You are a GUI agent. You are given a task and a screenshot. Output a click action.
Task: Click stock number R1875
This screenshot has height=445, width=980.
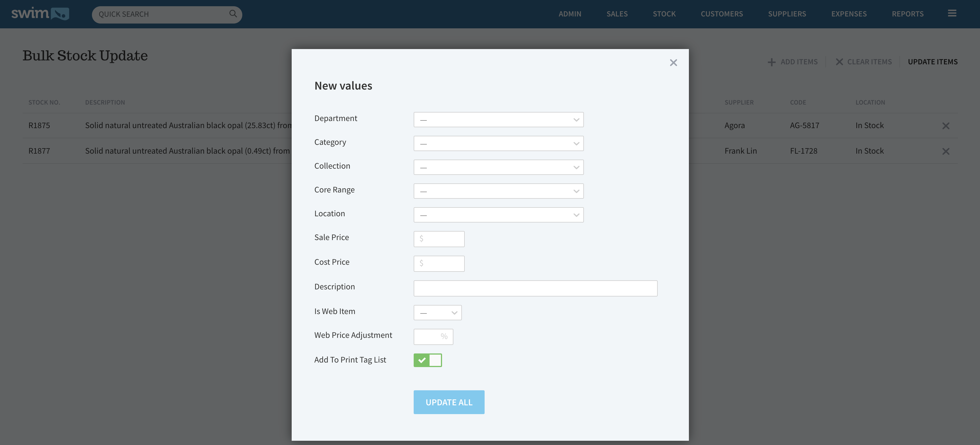point(39,125)
